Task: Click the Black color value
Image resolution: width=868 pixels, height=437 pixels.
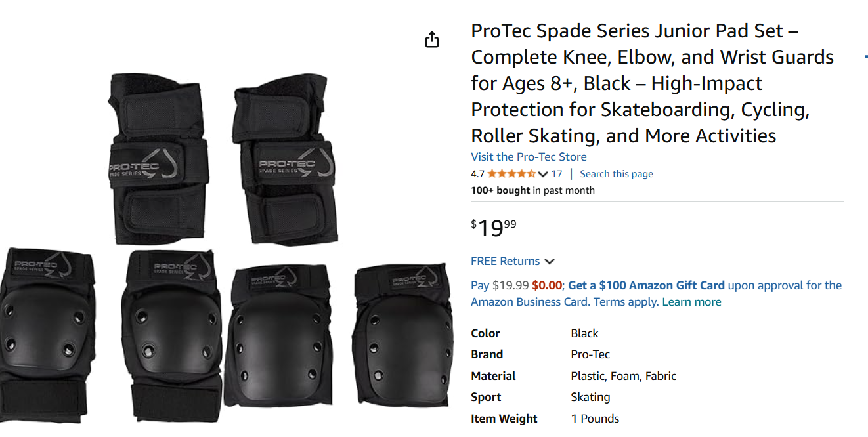Action: (584, 333)
